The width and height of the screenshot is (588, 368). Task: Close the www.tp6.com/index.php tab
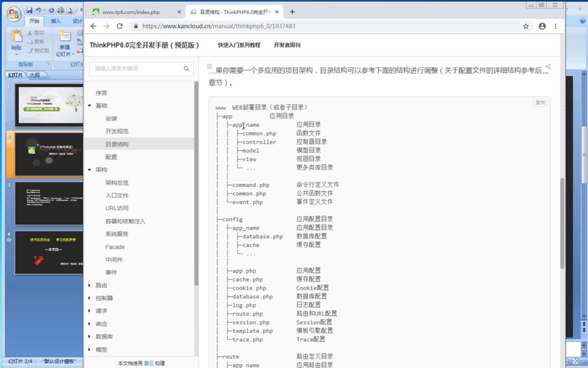[x=179, y=12]
